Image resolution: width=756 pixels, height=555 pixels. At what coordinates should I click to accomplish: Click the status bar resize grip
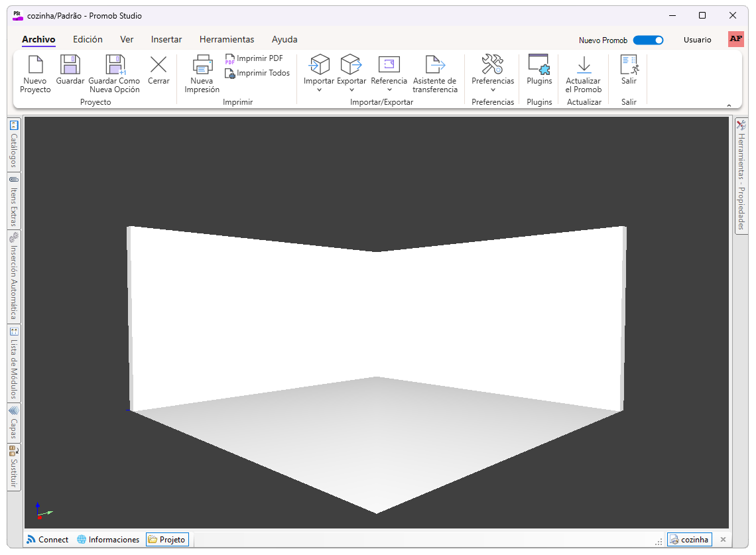coord(659,542)
